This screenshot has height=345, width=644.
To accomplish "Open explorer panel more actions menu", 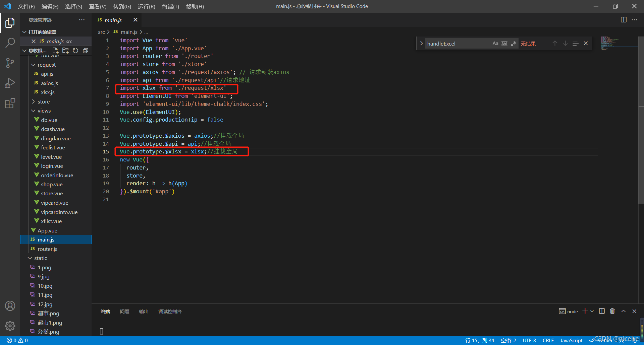I will tap(82, 20).
